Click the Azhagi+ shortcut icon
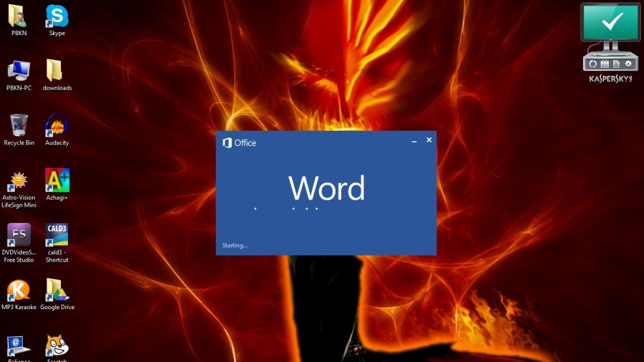 point(57,181)
